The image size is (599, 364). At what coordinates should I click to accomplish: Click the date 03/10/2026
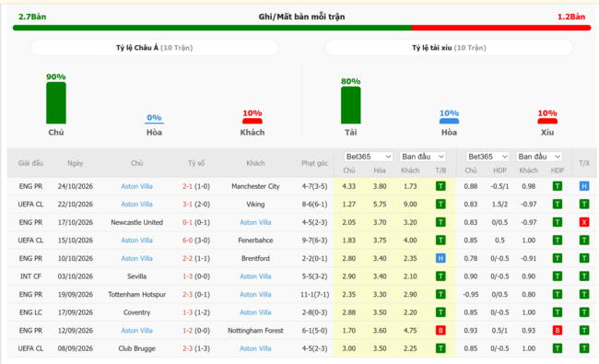[76, 276]
